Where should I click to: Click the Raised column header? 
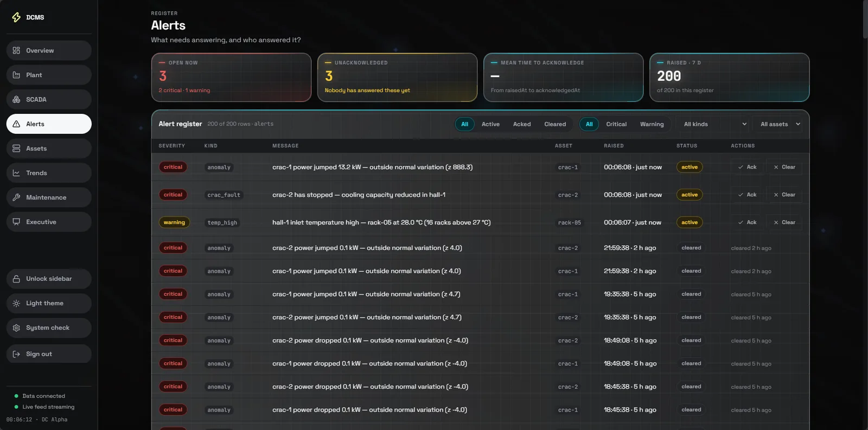pos(614,146)
